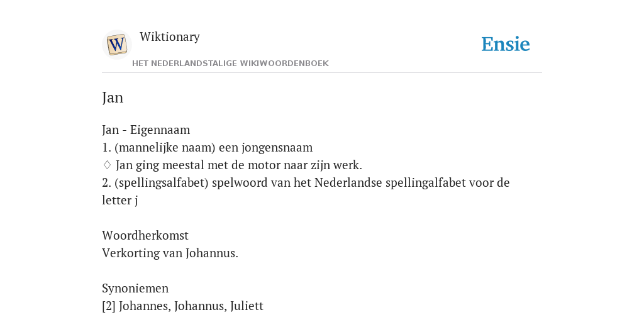Click definition one about jongensnaam
This screenshot has height=322, width=644.
click(x=208, y=147)
